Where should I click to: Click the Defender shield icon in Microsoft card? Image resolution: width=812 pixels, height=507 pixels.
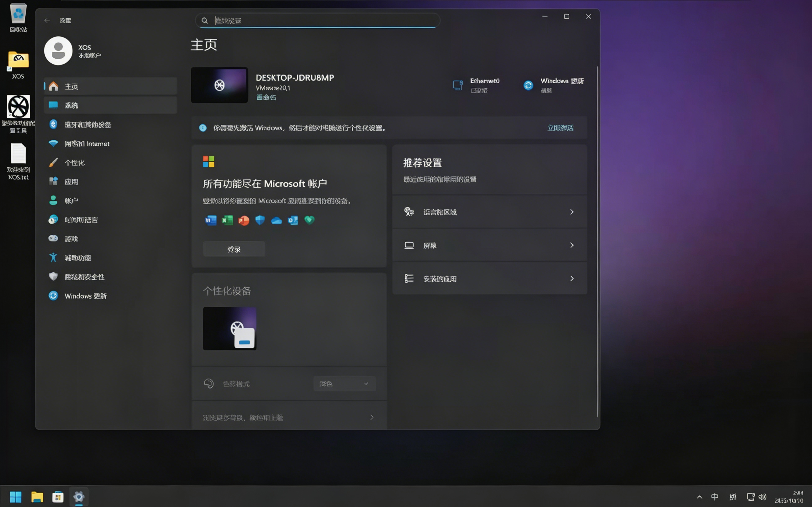pyautogui.click(x=260, y=220)
